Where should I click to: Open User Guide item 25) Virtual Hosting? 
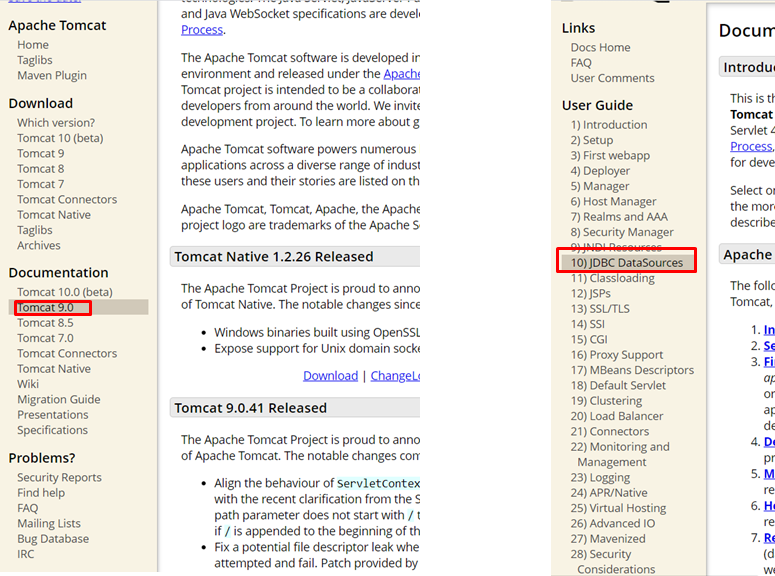click(618, 508)
